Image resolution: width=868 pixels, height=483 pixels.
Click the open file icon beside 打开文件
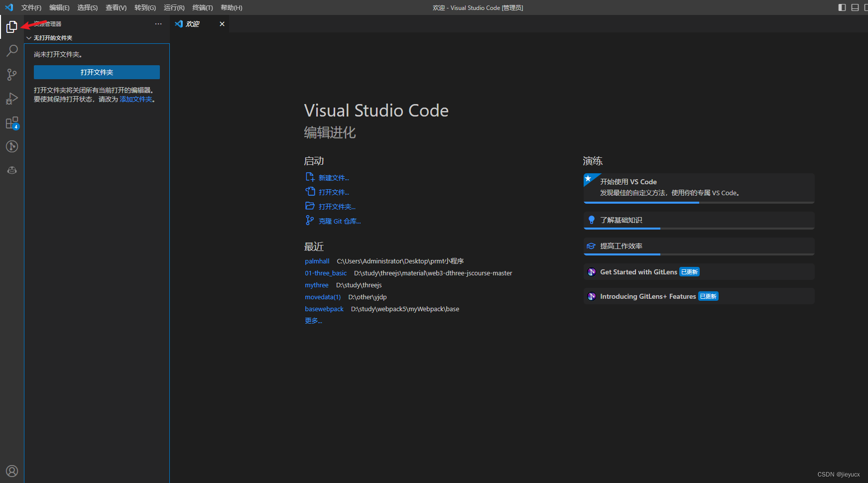[x=310, y=192]
